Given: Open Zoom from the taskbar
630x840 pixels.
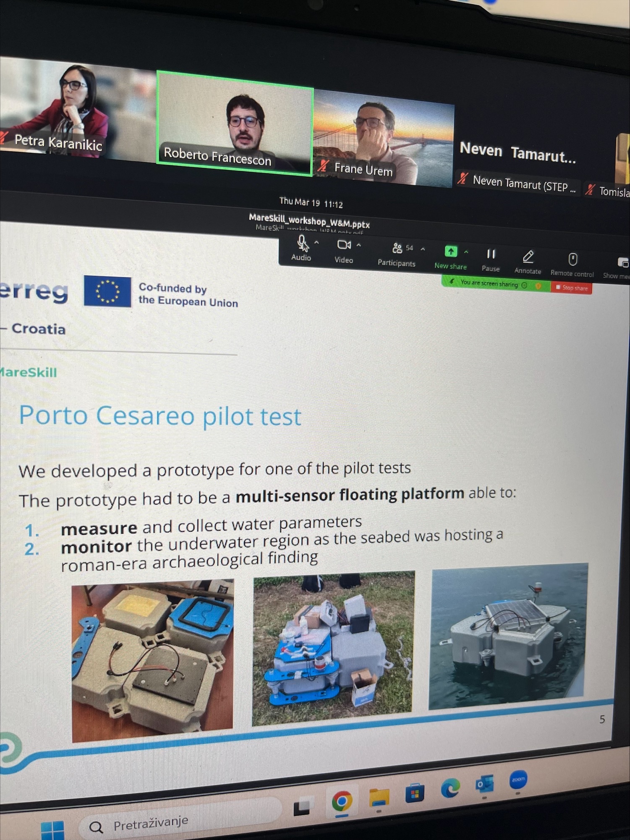Looking at the screenshot, I should tap(518, 780).
